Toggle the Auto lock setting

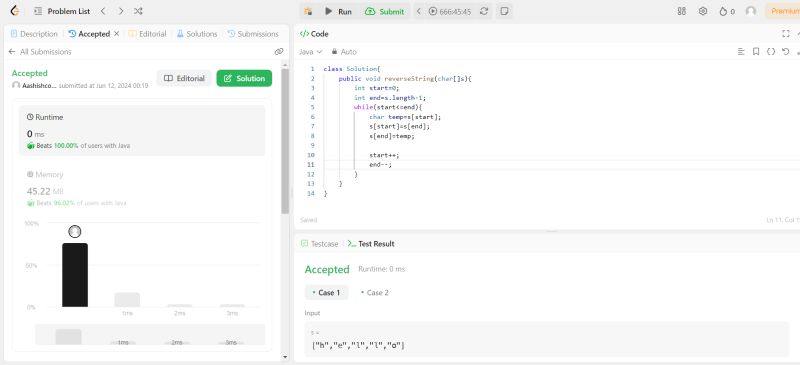pos(344,52)
